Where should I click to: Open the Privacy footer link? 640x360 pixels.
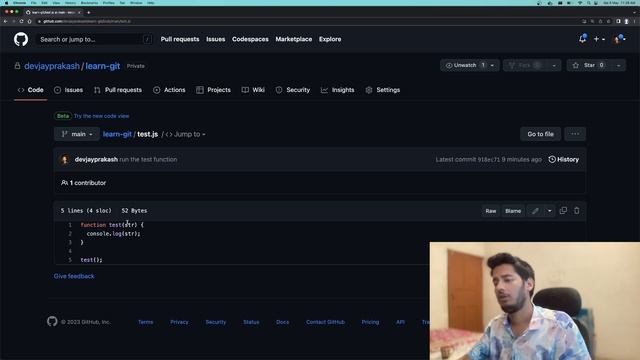pos(179,322)
